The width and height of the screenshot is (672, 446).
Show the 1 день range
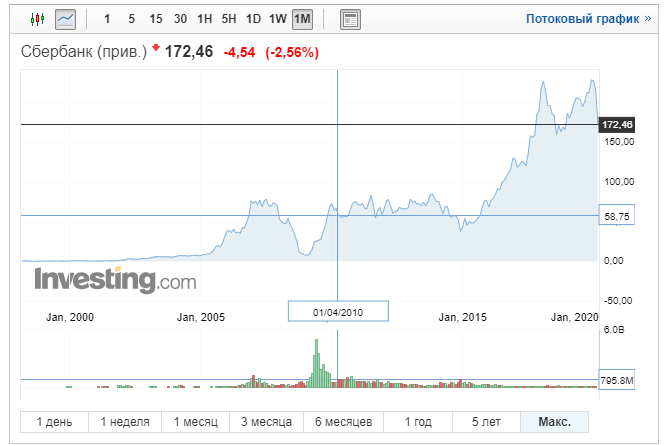54,422
